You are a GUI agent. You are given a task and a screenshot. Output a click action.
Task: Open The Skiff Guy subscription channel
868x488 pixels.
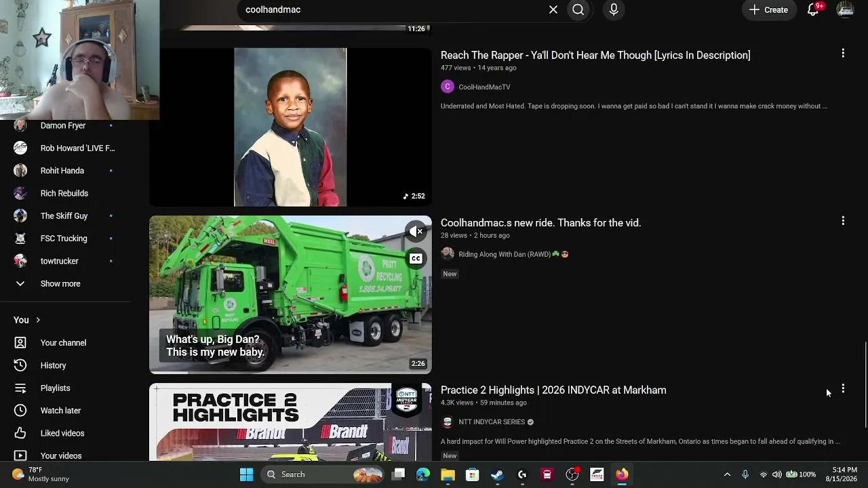point(65,216)
